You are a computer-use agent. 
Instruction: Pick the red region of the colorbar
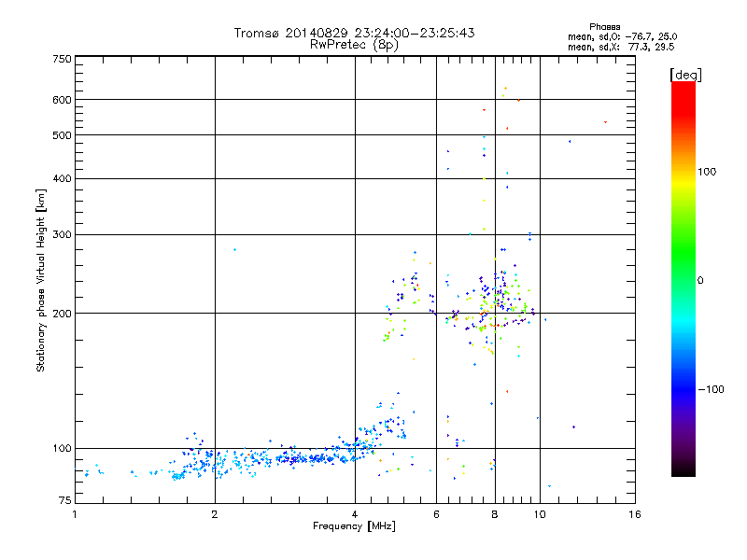click(x=684, y=98)
